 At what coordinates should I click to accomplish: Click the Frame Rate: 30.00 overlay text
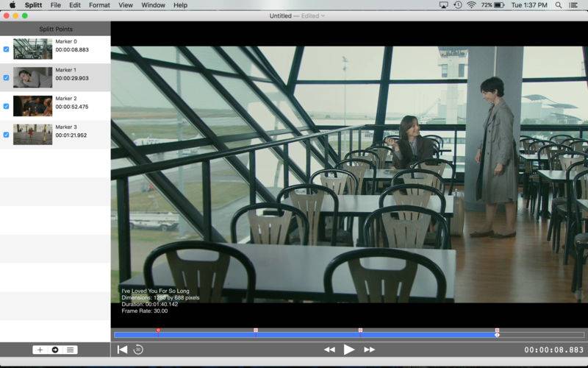(x=144, y=311)
